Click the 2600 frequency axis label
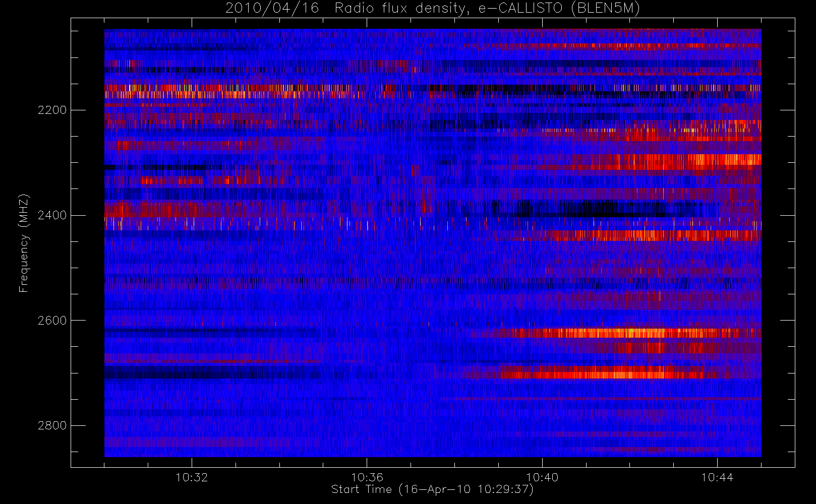816x504 pixels. (52, 321)
